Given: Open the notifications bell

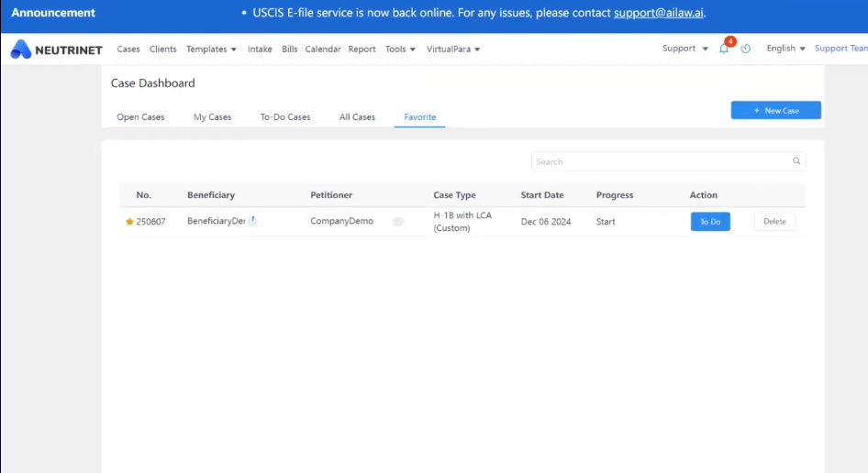Looking at the screenshot, I should pos(724,49).
